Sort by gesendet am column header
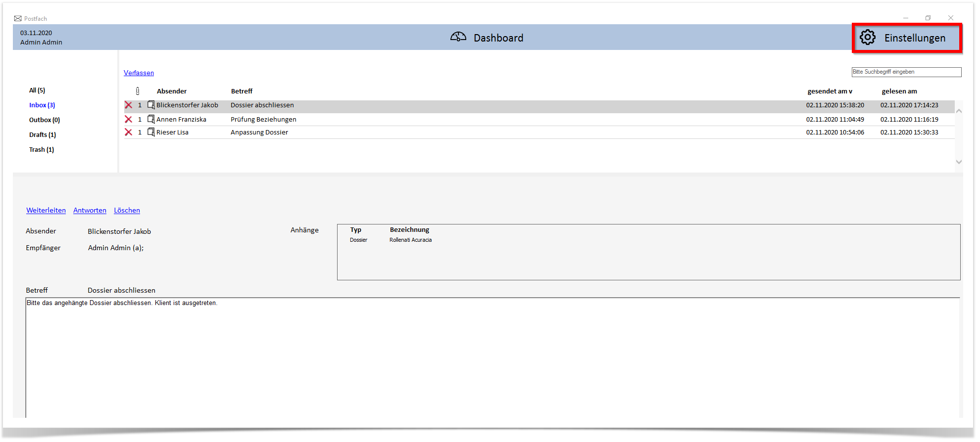 830,91
